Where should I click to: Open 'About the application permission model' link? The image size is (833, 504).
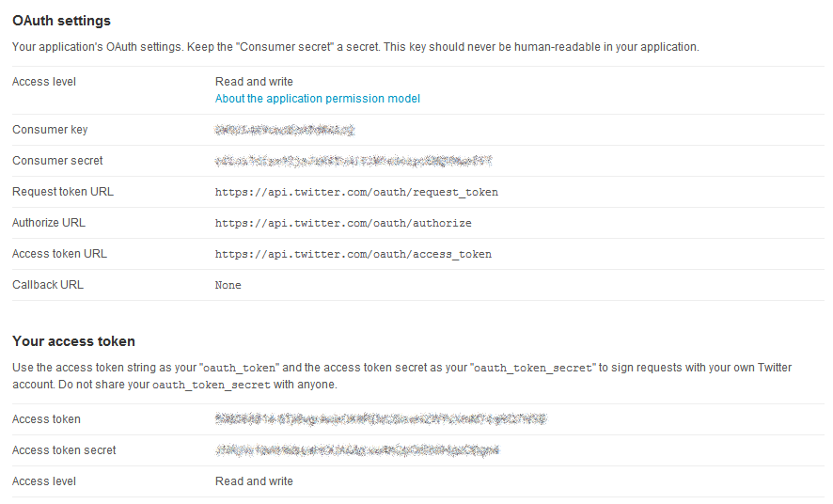pyautogui.click(x=317, y=98)
